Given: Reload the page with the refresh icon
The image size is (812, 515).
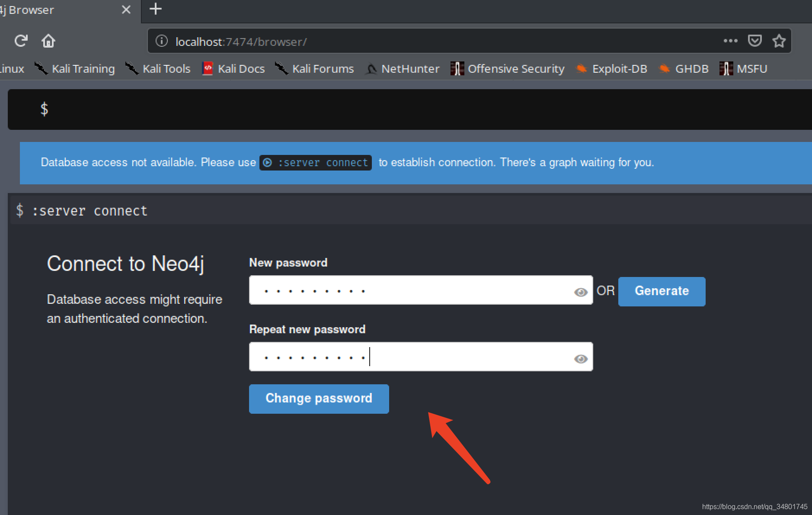Looking at the screenshot, I should (21, 41).
